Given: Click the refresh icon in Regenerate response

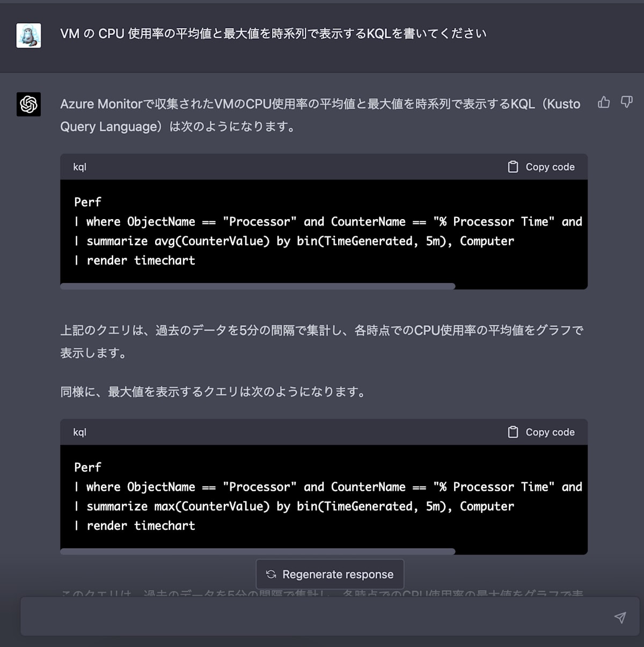Looking at the screenshot, I should (x=271, y=575).
